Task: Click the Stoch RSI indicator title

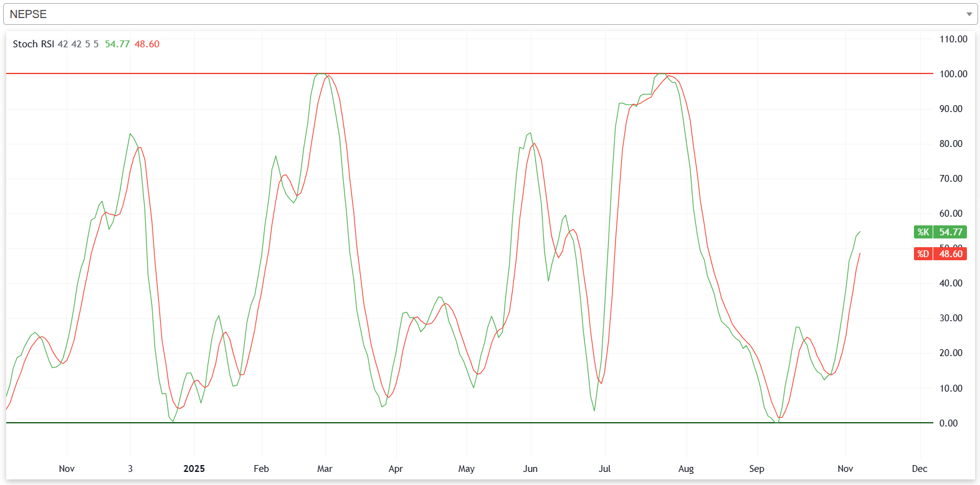Action: [x=34, y=44]
